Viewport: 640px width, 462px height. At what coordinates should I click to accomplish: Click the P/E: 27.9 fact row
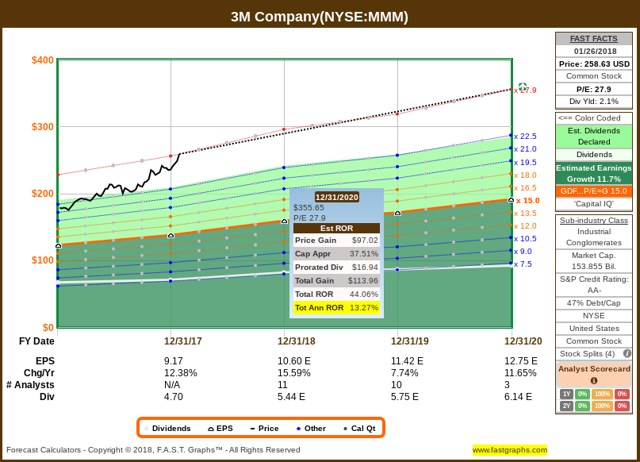[x=593, y=89]
